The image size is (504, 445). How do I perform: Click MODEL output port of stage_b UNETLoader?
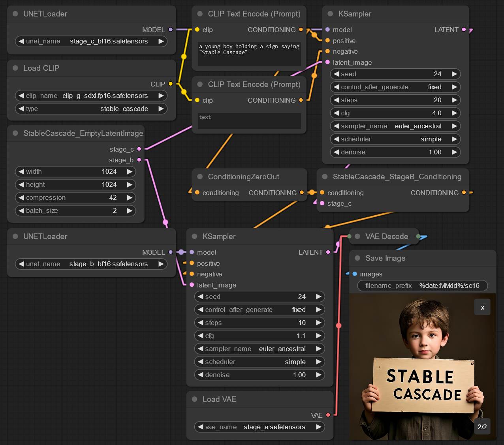pyautogui.click(x=171, y=252)
